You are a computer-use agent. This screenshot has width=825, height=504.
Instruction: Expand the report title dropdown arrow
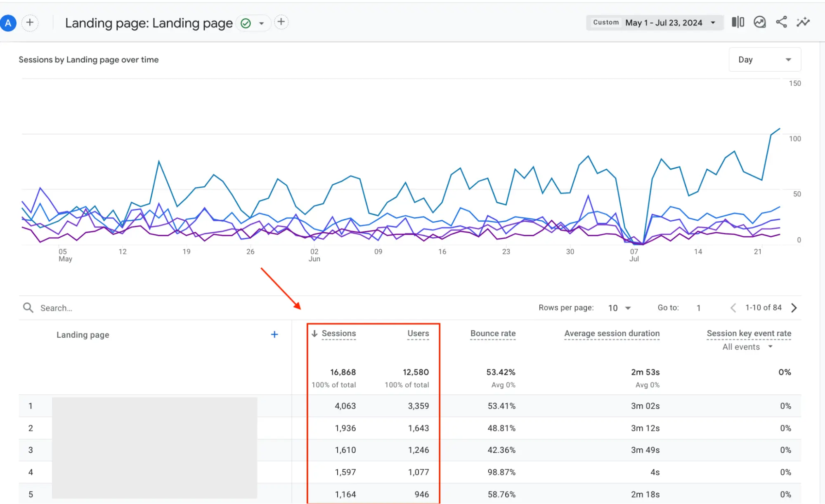point(261,24)
